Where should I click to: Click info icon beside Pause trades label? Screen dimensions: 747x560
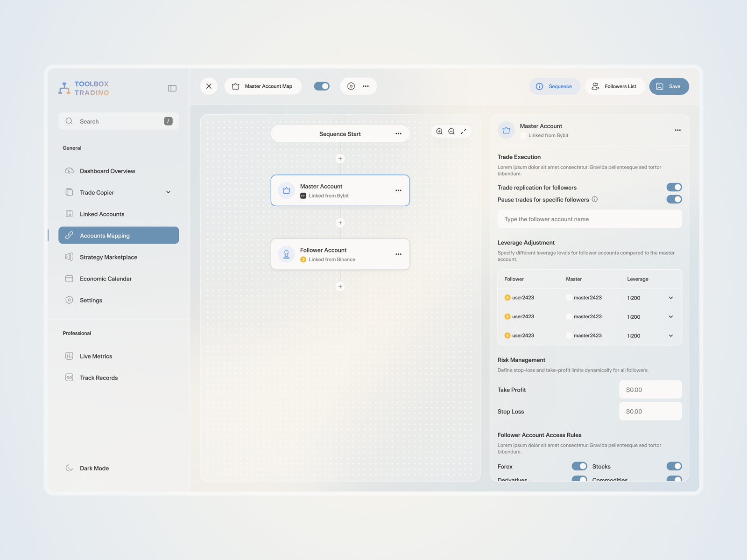point(595,199)
